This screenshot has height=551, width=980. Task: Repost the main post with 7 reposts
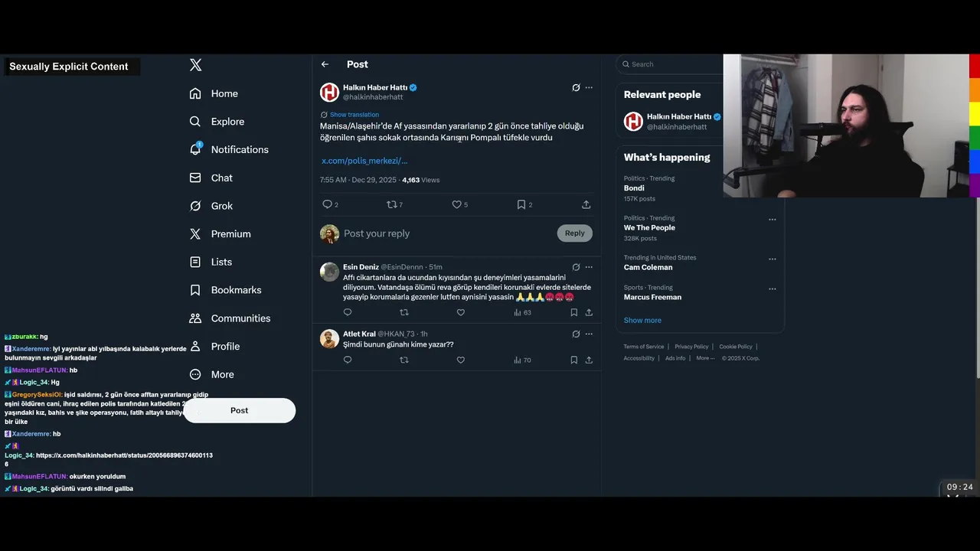(394, 204)
